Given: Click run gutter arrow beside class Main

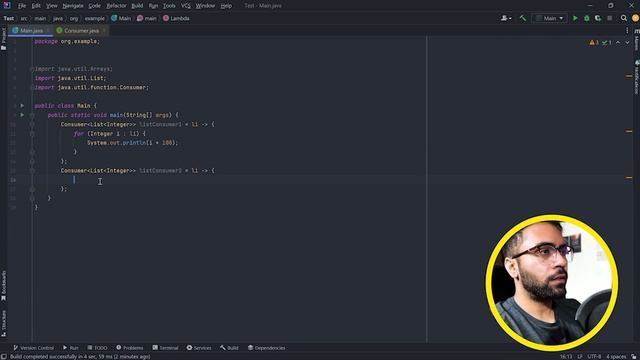Looking at the screenshot, I should tap(22, 106).
